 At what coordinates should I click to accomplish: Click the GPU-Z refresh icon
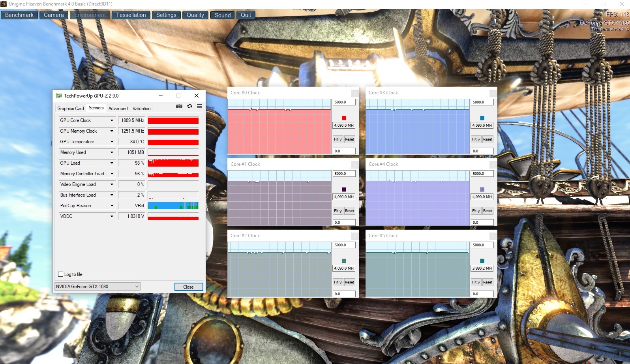[x=189, y=107]
